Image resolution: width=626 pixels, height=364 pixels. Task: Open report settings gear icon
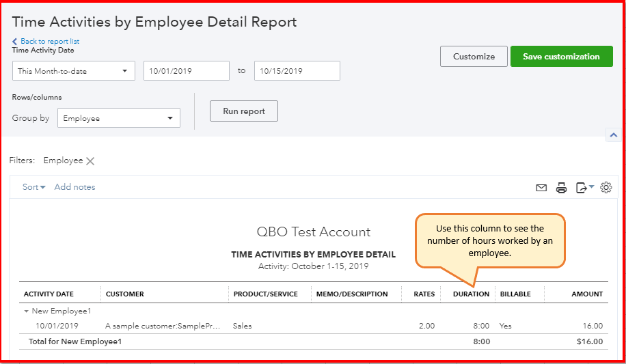(605, 187)
